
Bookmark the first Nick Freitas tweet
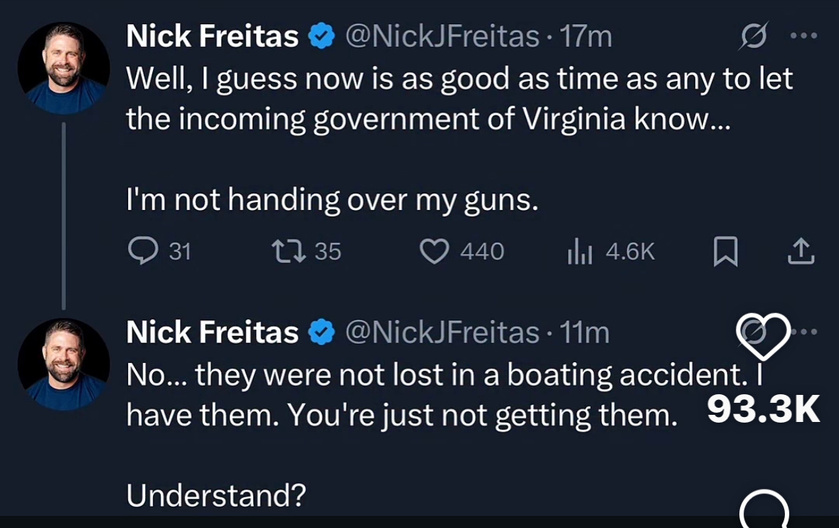(x=725, y=253)
